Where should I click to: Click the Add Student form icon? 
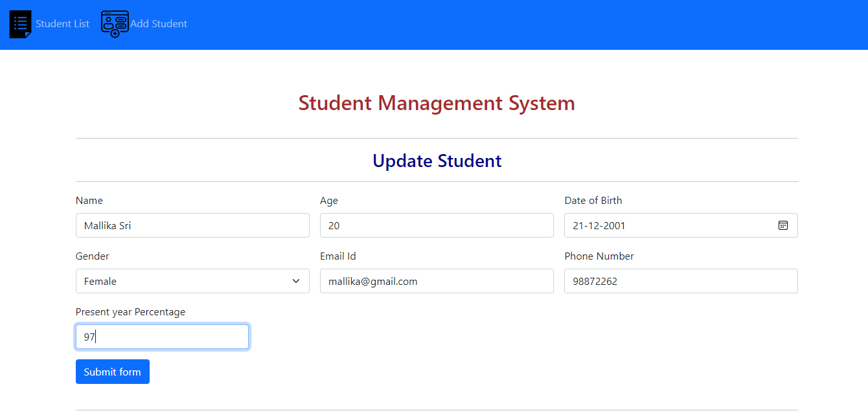point(115,24)
